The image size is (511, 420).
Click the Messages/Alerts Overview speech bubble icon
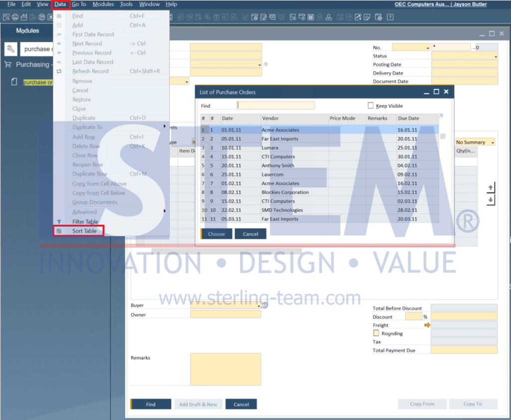coord(272,17)
